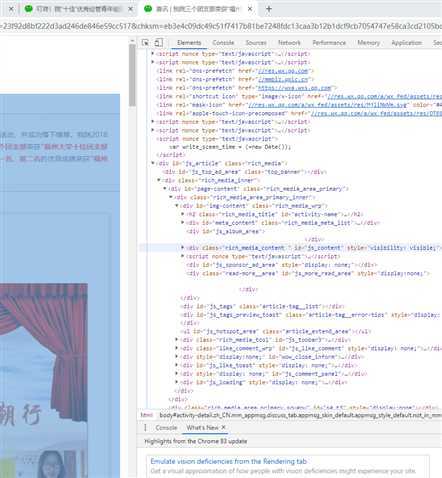
Task: Collapse the img-content rich_media_wrp div
Action: point(177,206)
